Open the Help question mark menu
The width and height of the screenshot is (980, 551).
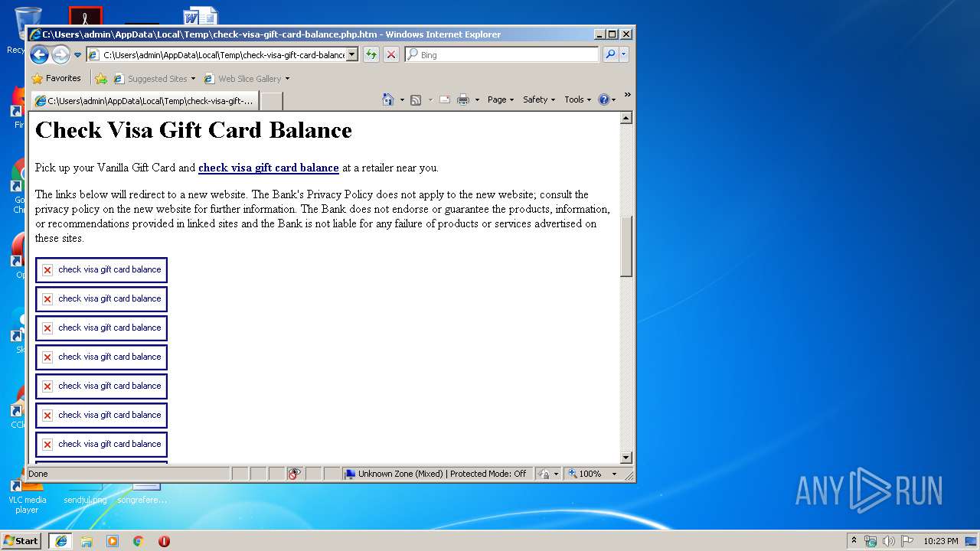tap(606, 99)
